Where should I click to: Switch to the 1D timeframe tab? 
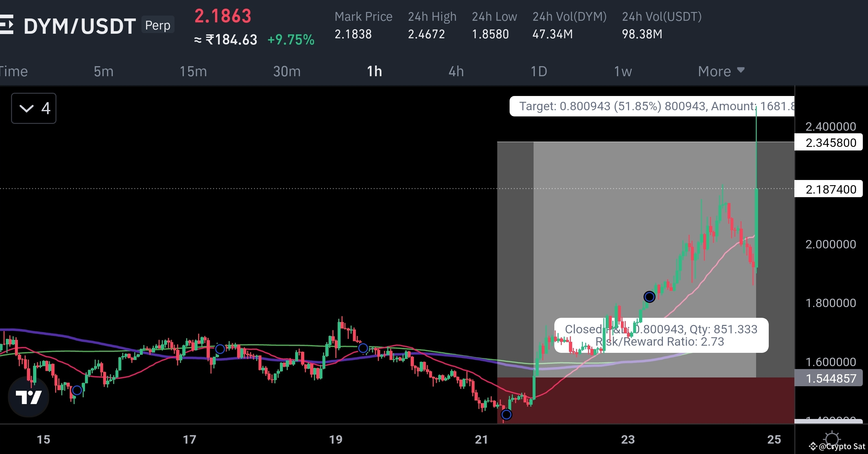pyautogui.click(x=538, y=71)
